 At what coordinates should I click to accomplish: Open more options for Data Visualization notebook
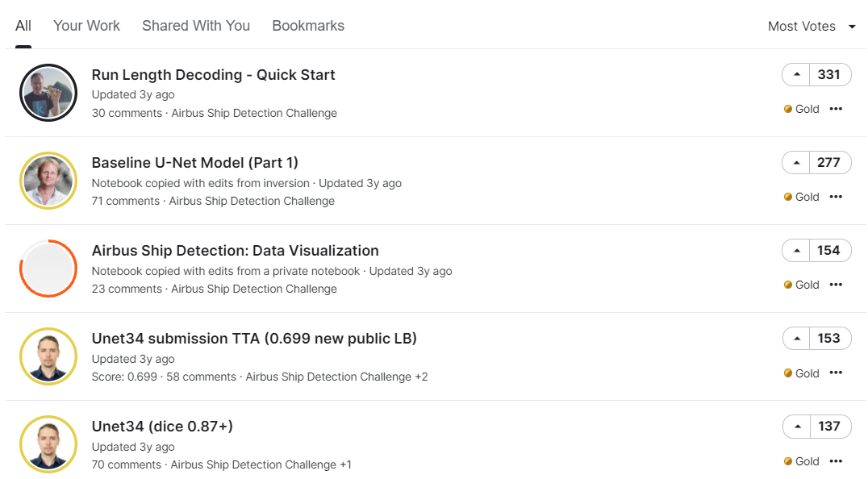pyautogui.click(x=836, y=285)
